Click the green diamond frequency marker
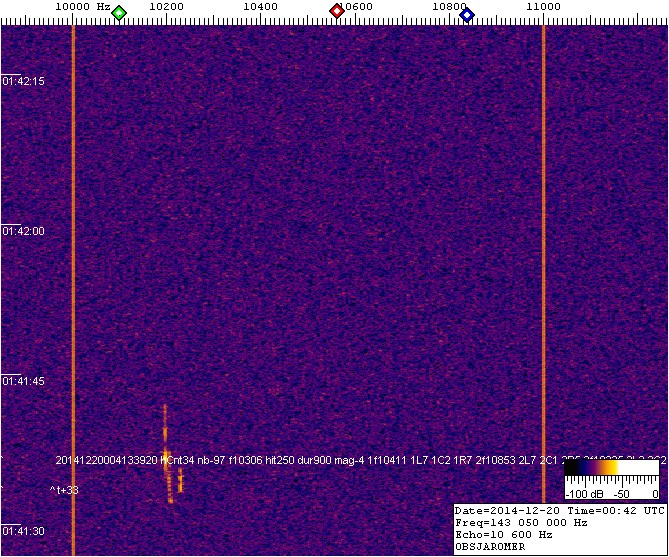 [x=119, y=13]
